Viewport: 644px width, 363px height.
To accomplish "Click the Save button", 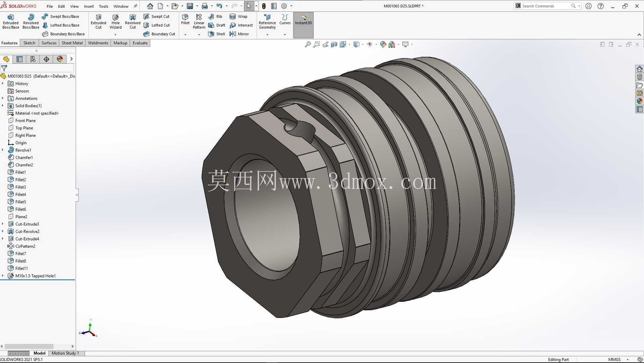I will point(190,6).
